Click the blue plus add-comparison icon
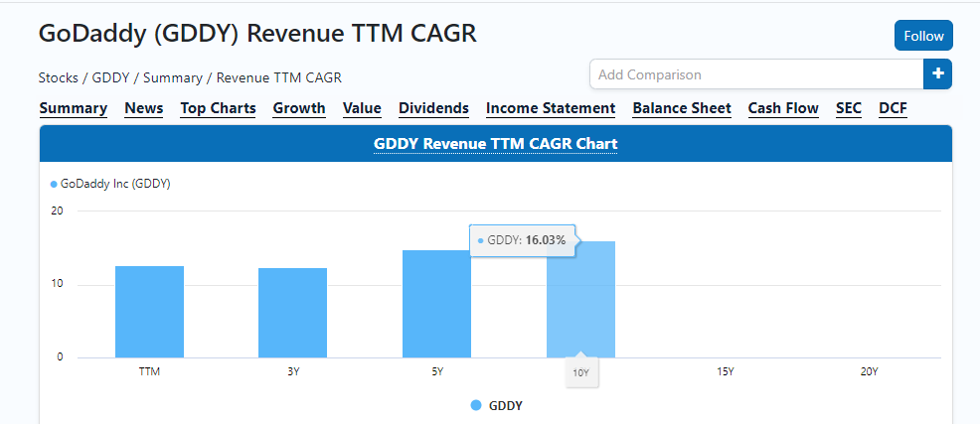 pyautogui.click(x=937, y=74)
